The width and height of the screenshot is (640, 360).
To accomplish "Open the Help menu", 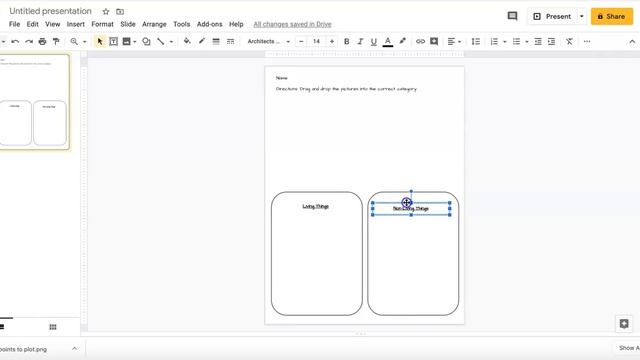I will coord(236,24).
